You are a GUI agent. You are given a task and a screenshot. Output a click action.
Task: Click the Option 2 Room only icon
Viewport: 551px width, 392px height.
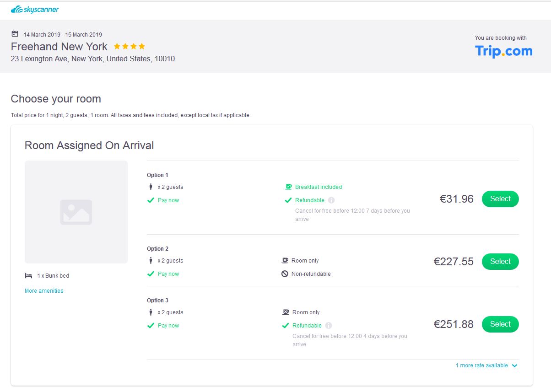[x=285, y=261]
